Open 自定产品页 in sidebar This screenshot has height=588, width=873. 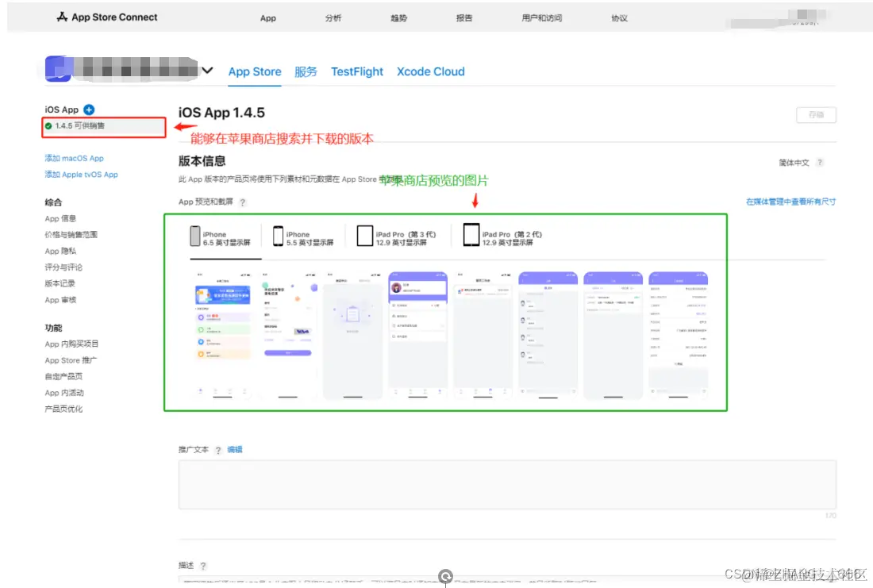pos(63,376)
